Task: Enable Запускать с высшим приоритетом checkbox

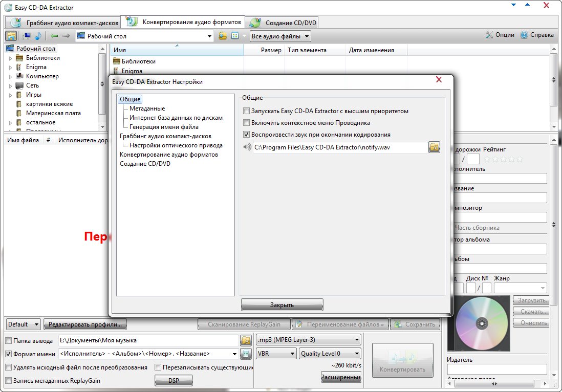Action: click(x=246, y=111)
